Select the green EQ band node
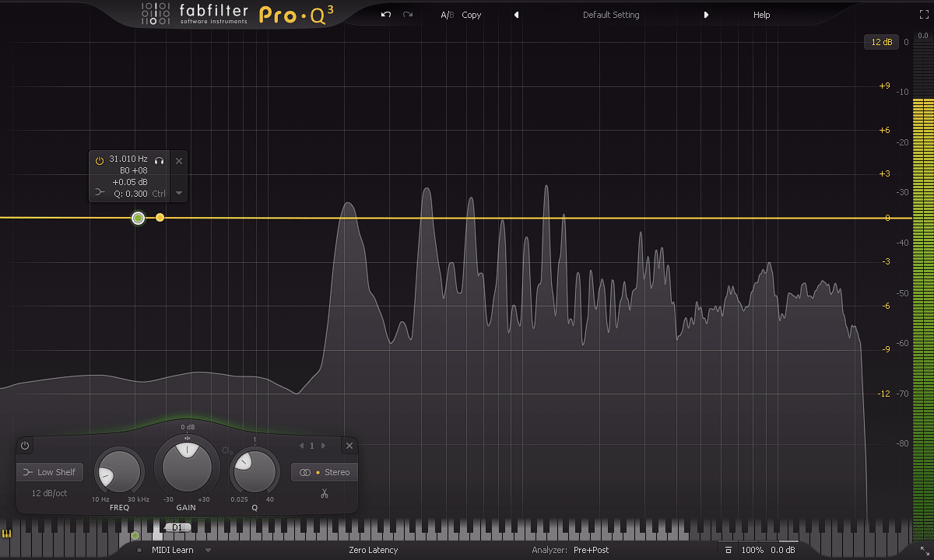Screen dimensions: 934x560 138,218
